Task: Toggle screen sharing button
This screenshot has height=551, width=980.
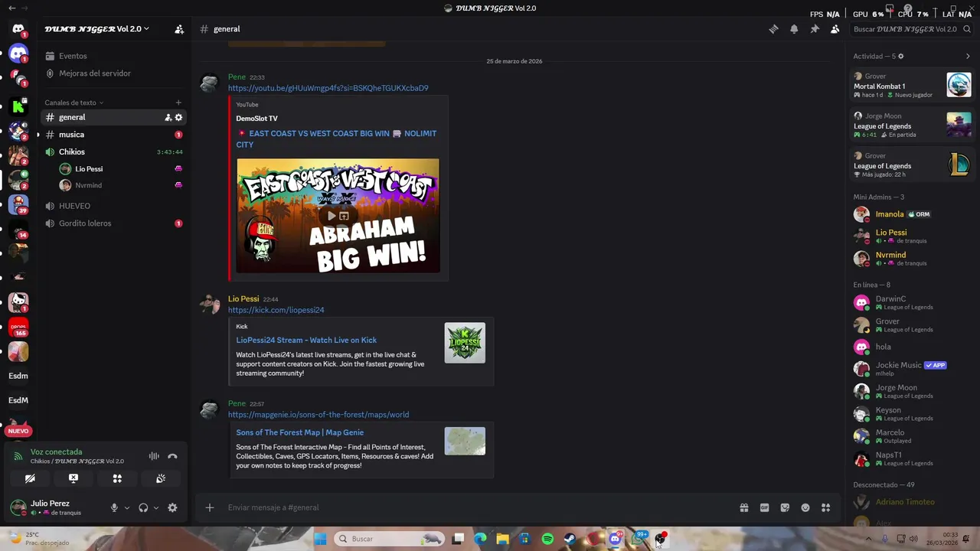Action: pos(73,478)
